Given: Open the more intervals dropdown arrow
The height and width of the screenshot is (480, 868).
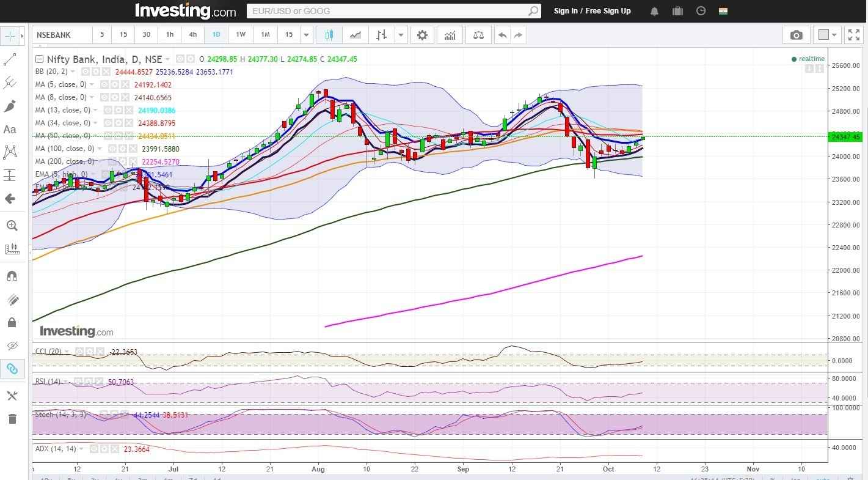Looking at the screenshot, I should click(x=307, y=35).
